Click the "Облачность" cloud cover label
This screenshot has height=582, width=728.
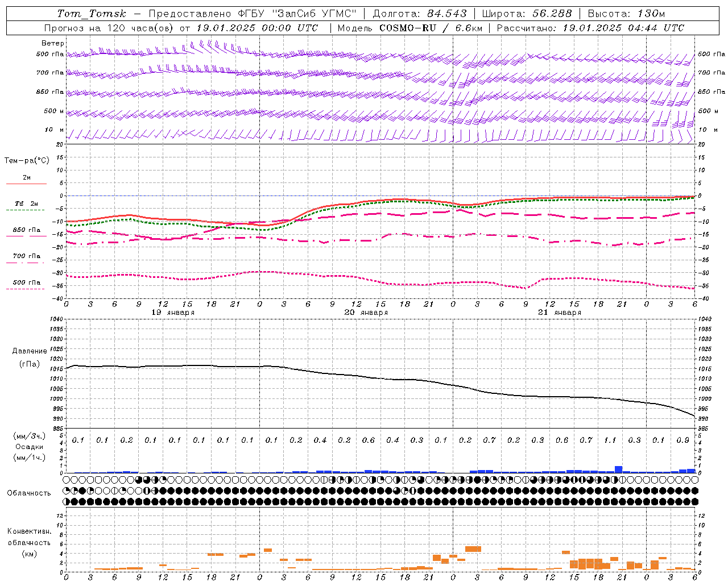click(x=29, y=493)
